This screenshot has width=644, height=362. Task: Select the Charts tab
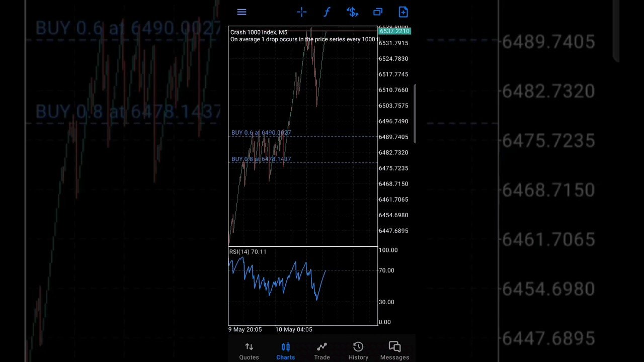tap(285, 351)
